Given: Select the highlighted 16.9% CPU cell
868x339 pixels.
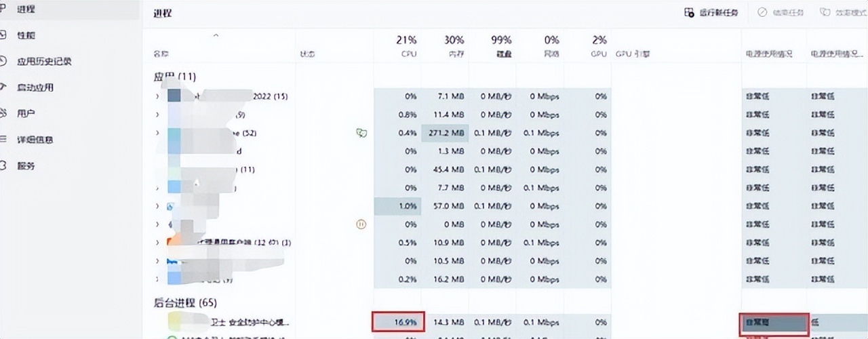Looking at the screenshot, I should (x=399, y=322).
